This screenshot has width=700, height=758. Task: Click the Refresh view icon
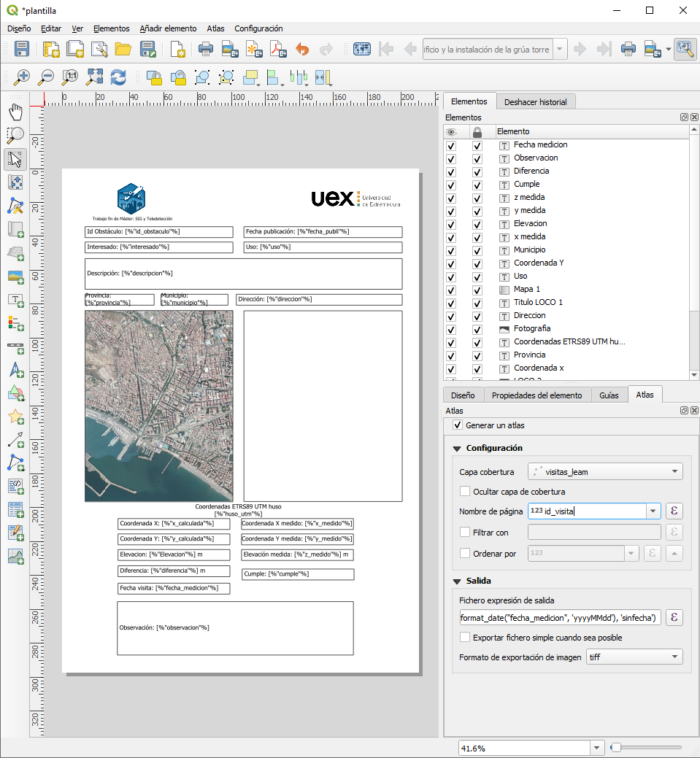(x=118, y=77)
